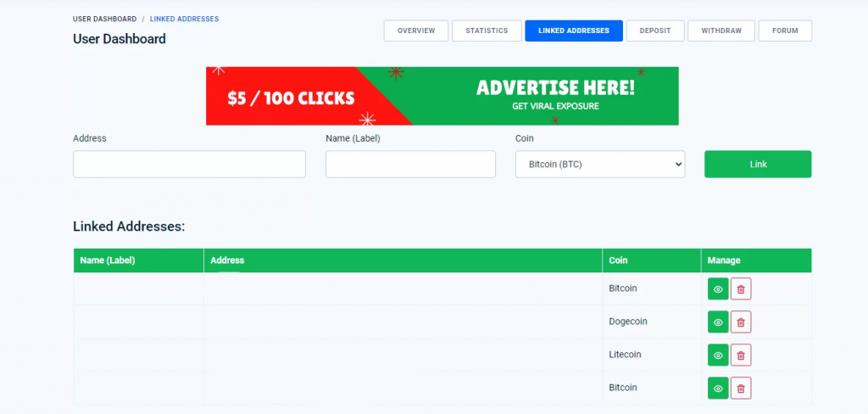Delete the Dogecoin linked address
This screenshot has height=414, width=868.
[x=741, y=322]
